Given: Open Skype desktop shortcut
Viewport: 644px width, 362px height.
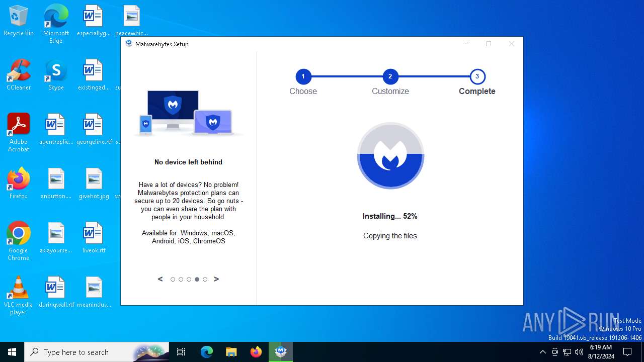Looking at the screenshot, I should (56, 75).
